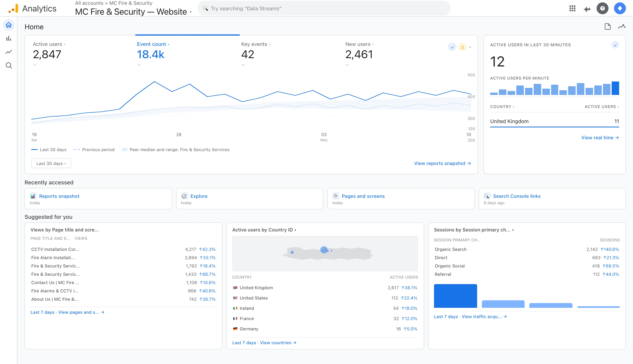
Task: Click the Search Console links magnifier icon
Action: pos(487,196)
